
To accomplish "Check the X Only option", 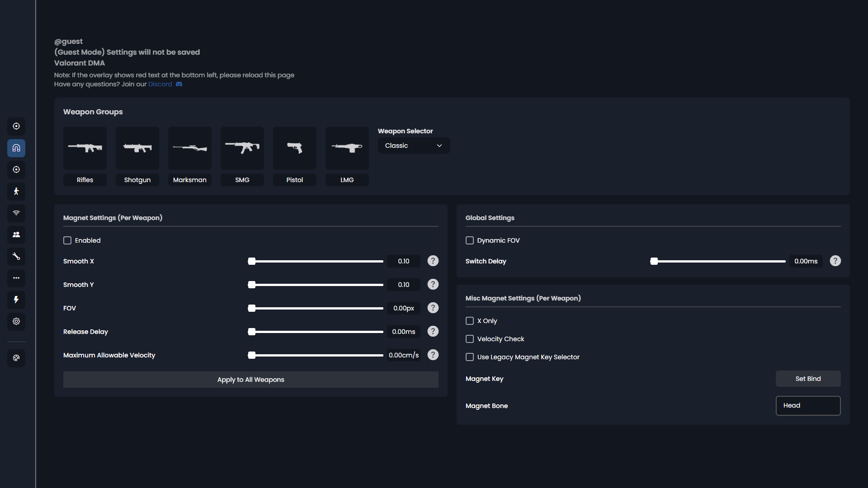I will click(x=470, y=321).
